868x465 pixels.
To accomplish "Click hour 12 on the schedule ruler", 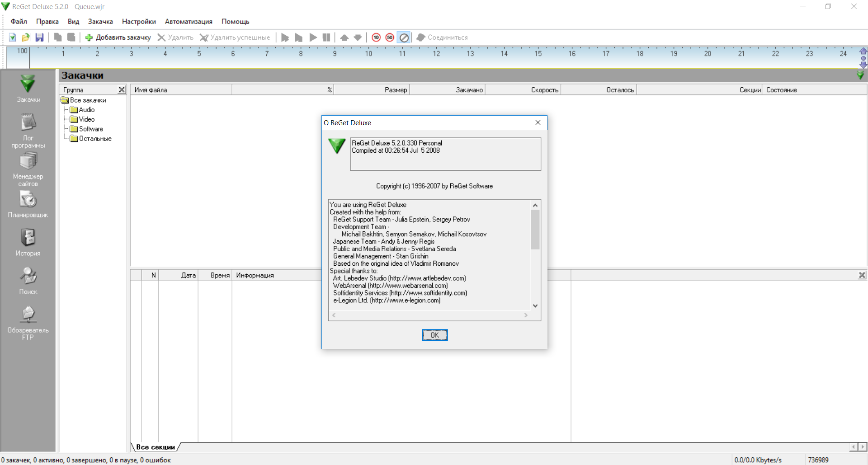I will click(436, 54).
